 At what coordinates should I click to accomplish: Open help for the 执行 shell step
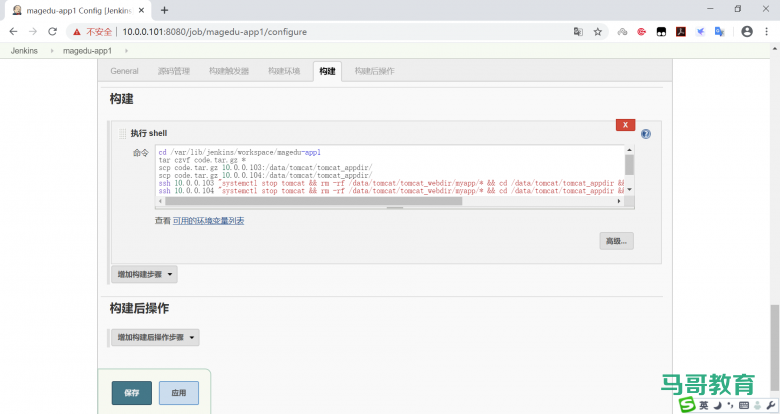pos(646,134)
